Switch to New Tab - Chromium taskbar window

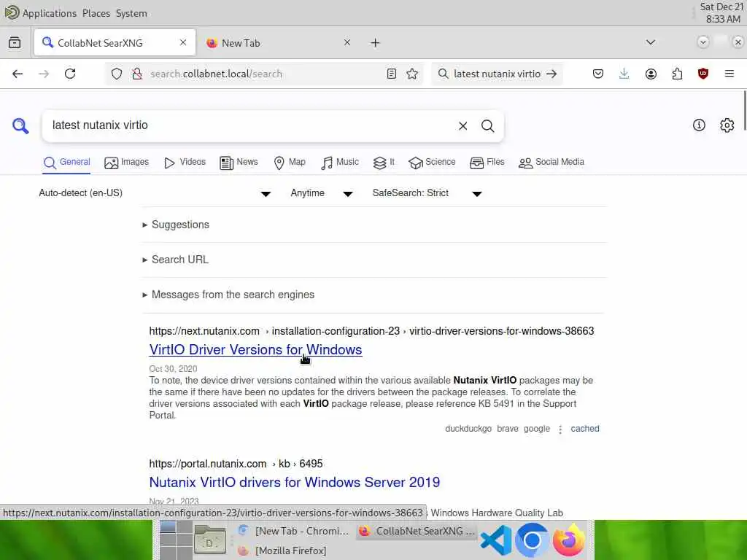tap(293, 531)
